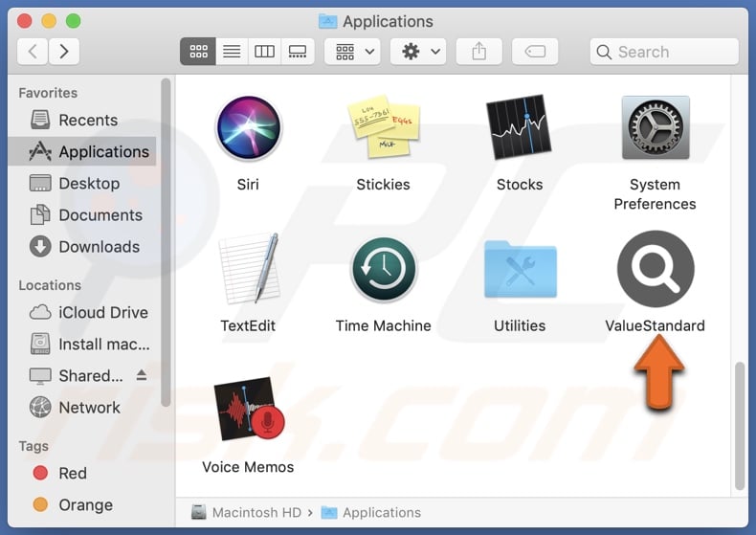
Task: Select Applications in the sidebar
Action: click(82, 152)
